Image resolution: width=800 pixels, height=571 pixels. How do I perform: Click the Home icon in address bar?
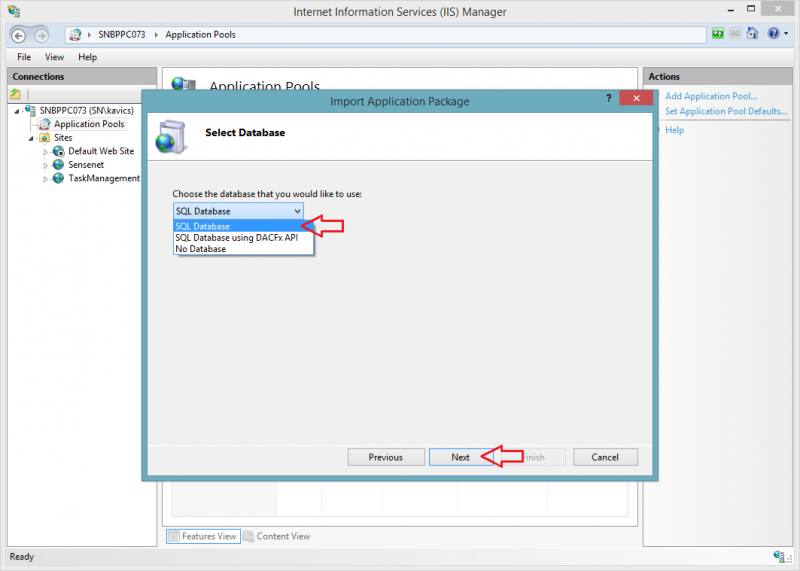tap(752, 34)
